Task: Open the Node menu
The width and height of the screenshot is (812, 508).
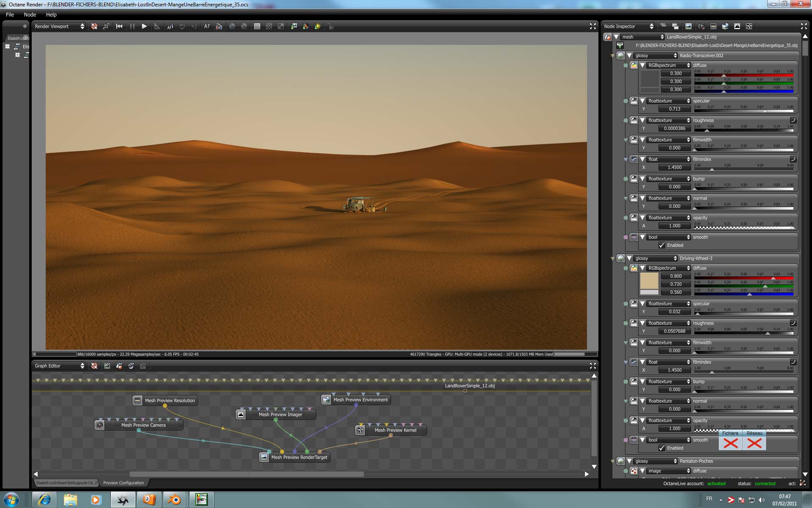Action: (30, 14)
